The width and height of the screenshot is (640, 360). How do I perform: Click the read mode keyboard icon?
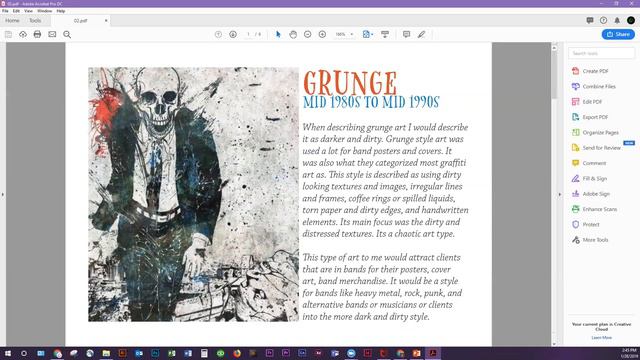point(385,34)
